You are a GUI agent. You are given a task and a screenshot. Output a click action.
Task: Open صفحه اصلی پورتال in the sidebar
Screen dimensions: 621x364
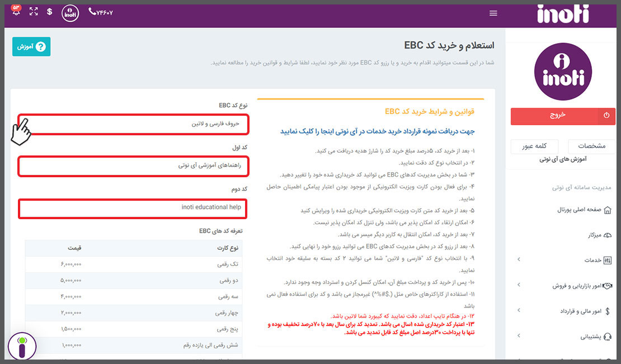(x=580, y=210)
